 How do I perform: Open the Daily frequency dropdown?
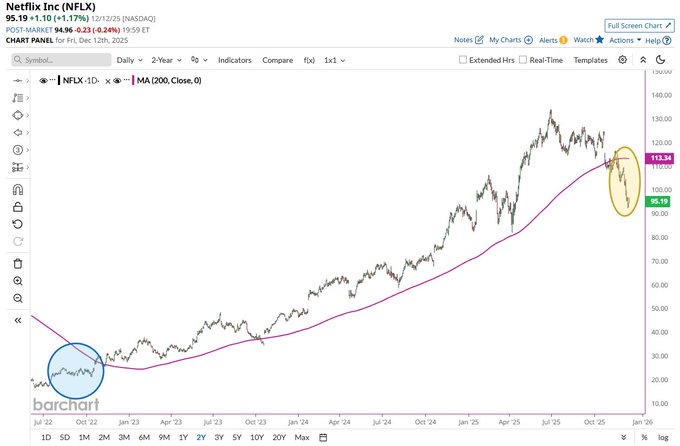(130, 60)
